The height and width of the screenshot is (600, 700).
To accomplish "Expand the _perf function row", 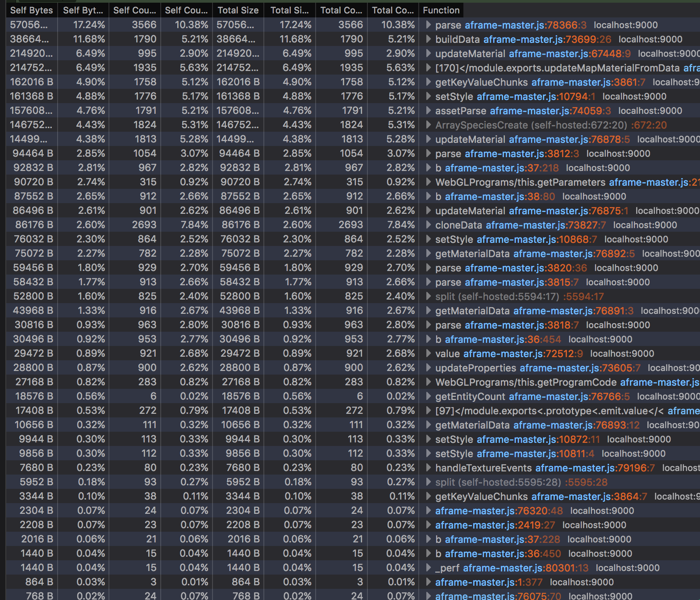I will pyautogui.click(x=428, y=568).
